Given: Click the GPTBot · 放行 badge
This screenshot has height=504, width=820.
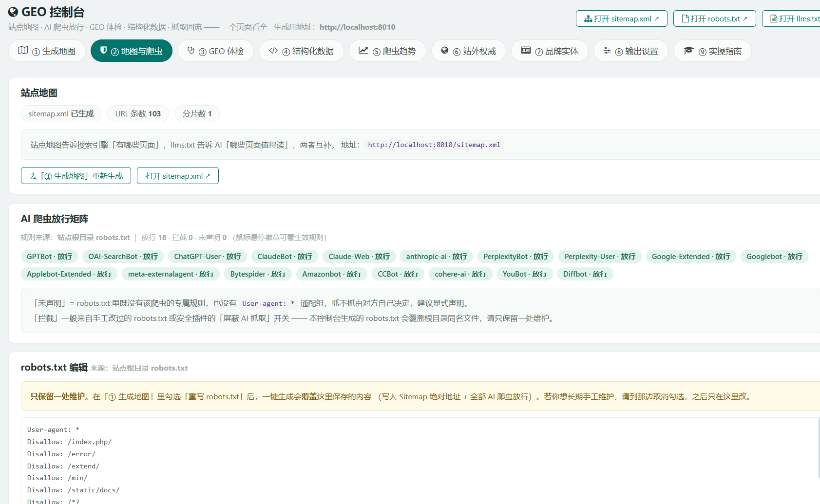Looking at the screenshot, I should (x=49, y=256).
